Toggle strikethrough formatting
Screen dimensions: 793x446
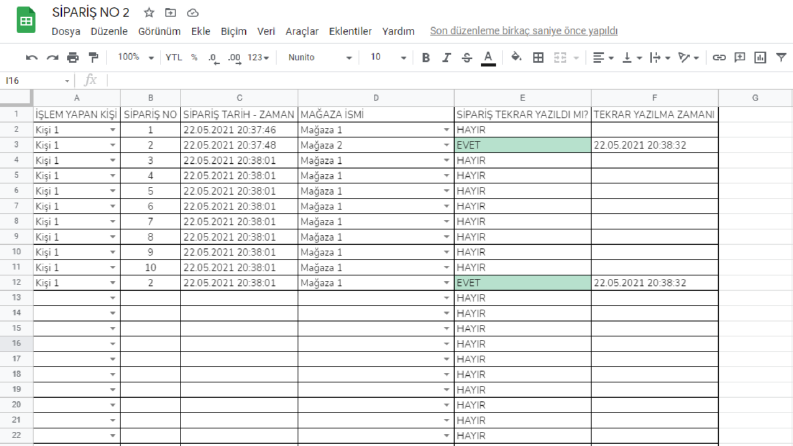[x=467, y=58]
